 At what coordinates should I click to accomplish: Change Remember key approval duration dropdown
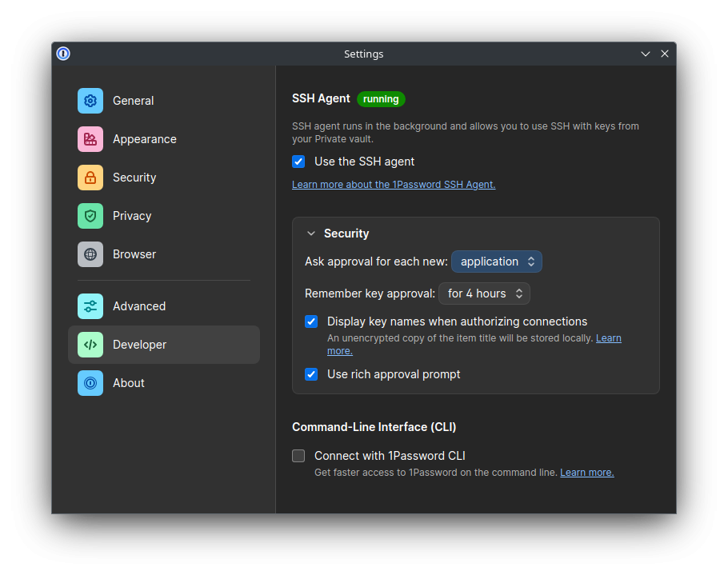point(484,293)
